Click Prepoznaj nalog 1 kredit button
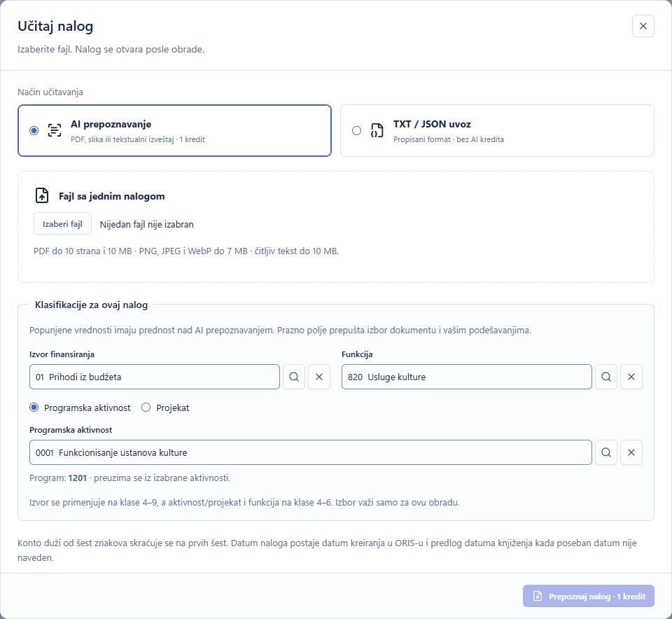 point(589,596)
